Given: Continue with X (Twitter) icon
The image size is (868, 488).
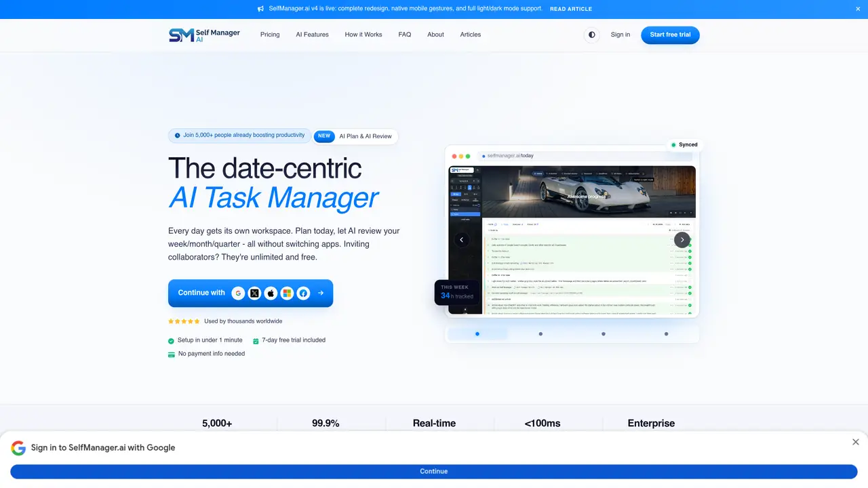Looking at the screenshot, I should click(x=254, y=293).
